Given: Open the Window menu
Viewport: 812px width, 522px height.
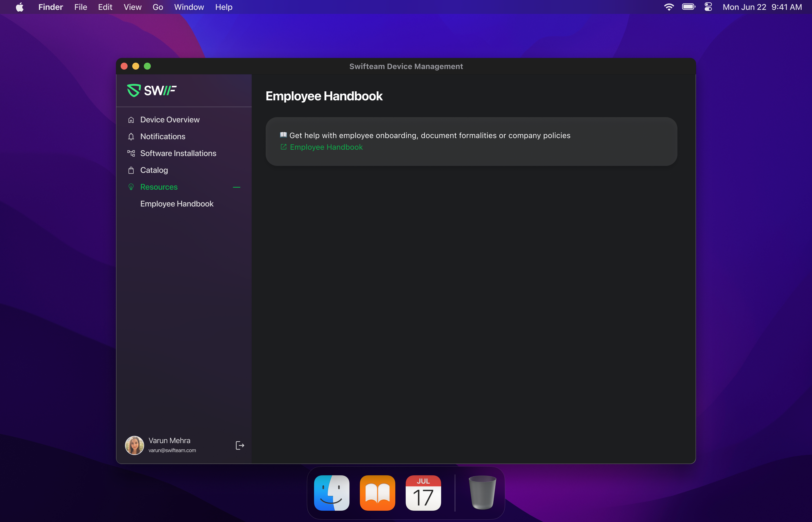Looking at the screenshot, I should [189, 7].
